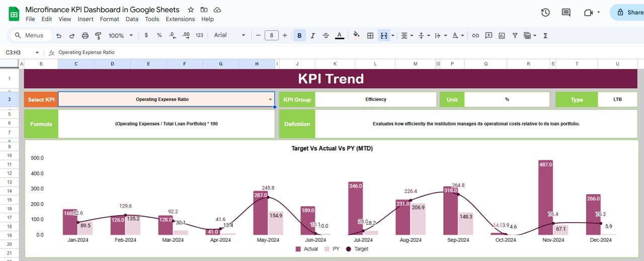This screenshot has height=261, width=644.
Task: Click the move to folder icon
Action: [204, 10]
